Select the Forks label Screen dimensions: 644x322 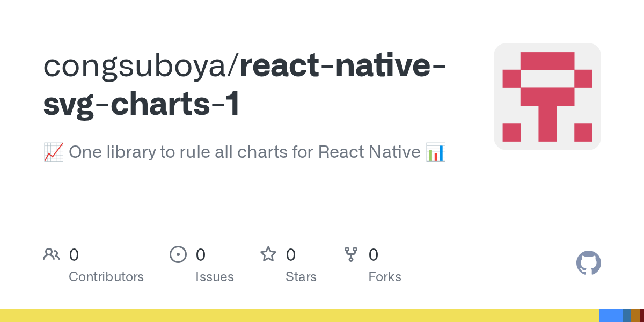pyautogui.click(x=385, y=277)
